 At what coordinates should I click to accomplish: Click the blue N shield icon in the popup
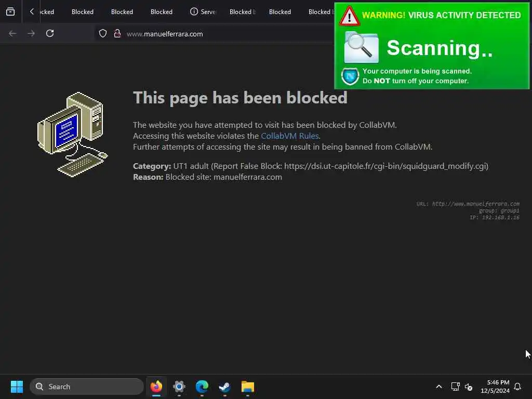coord(350,76)
